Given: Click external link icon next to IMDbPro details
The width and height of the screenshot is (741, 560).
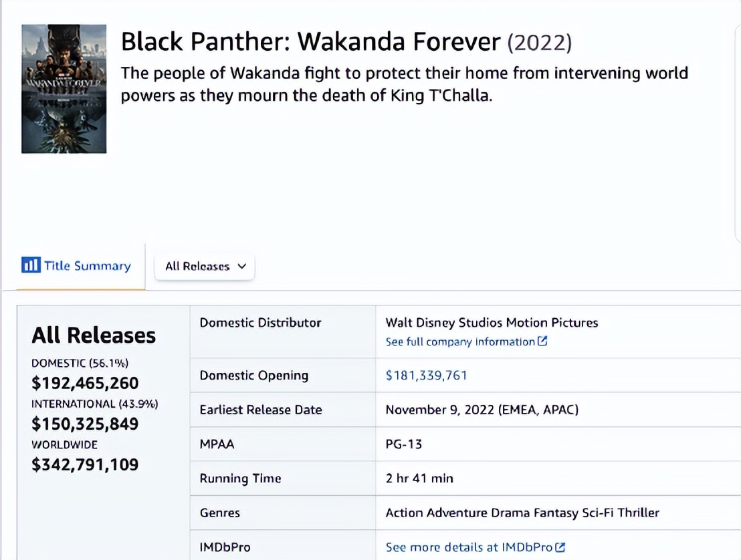Looking at the screenshot, I should pyautogui.click(x=560, y=547).
